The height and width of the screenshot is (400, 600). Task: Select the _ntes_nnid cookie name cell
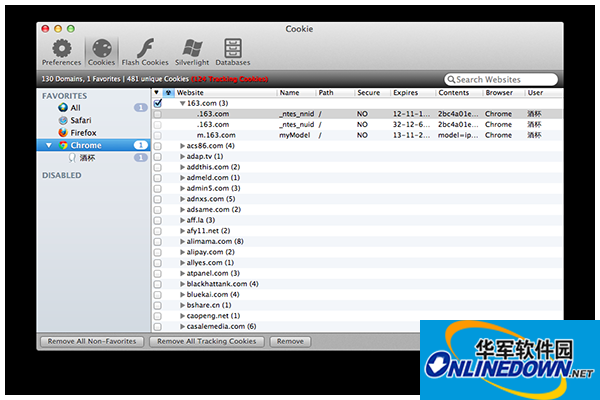point(297,114)
